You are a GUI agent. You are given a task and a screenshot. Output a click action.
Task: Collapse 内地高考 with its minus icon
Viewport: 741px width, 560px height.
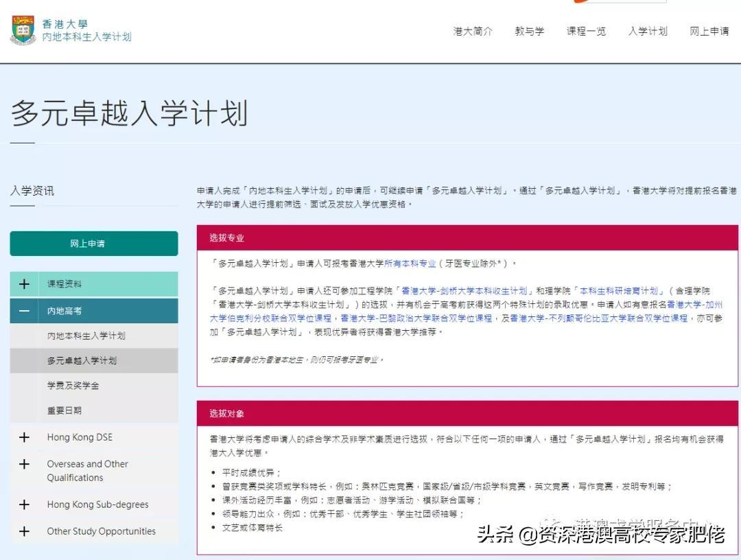coord(24,311)
